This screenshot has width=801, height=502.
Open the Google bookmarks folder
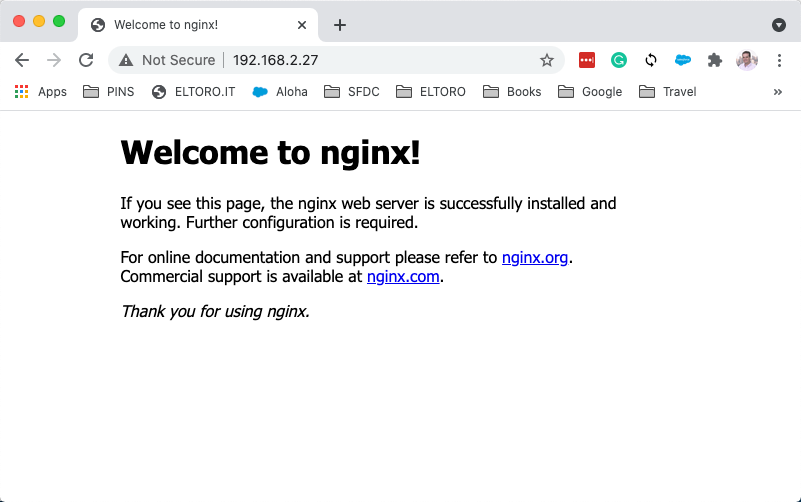coord(591,92)
